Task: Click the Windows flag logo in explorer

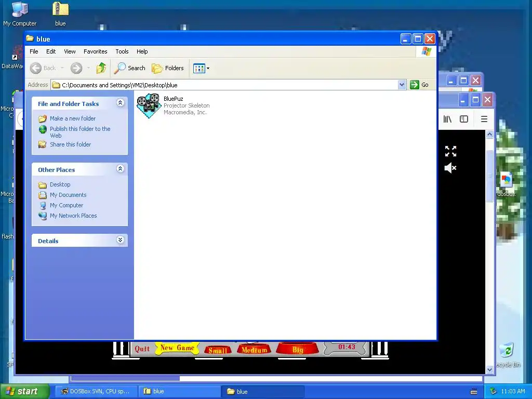Action: coord(426,51)
